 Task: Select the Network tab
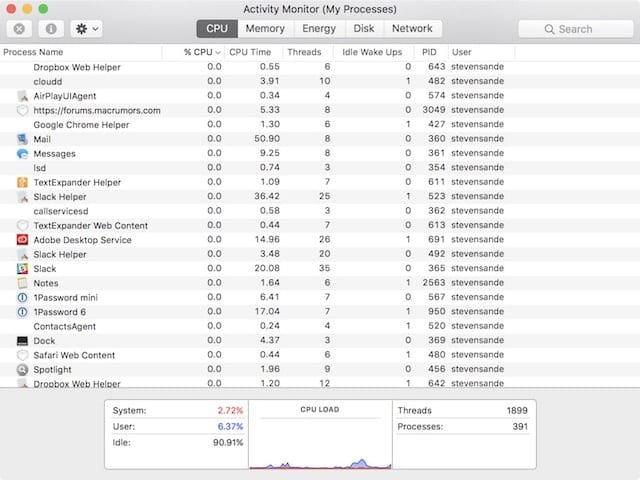tap(412, 29)
